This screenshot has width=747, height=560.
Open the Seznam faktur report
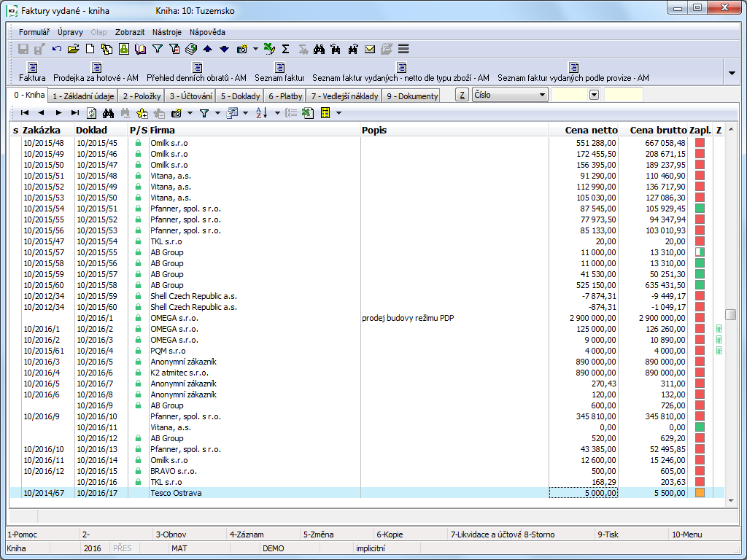pyautogui.click(x=279, y=72)
